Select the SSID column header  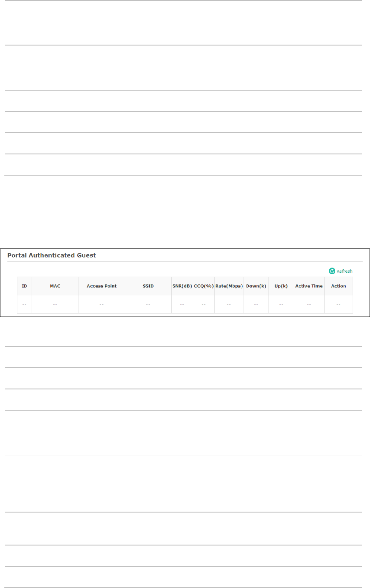pyautogui.click(x=148, y=286)
